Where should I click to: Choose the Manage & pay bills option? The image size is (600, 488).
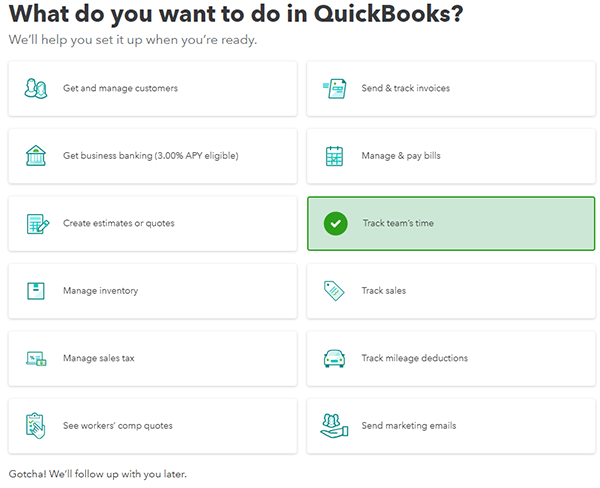(451, 156)
